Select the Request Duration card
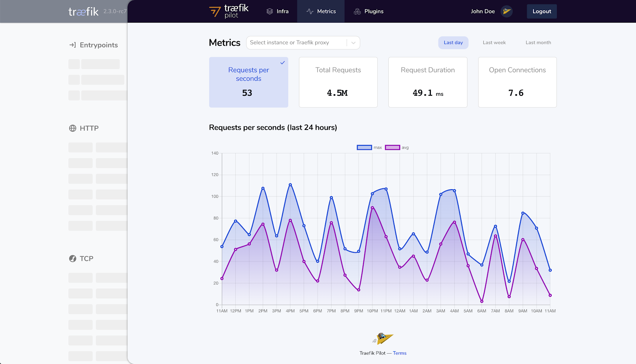This screenshot has height=364, width=636. tap(428, 82)
